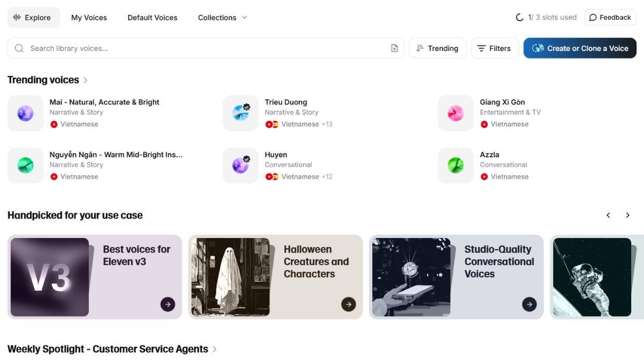644x362 pixels.
Task: Expand the Collections dropdown
Action: (x=222, y=18)
